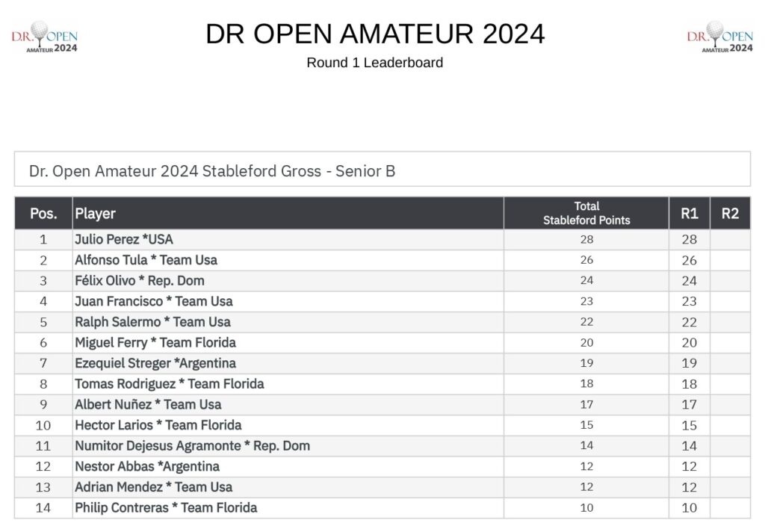
Task: Click Nestor Abbas *Argentina name
Action: click(x=147, y=466)
